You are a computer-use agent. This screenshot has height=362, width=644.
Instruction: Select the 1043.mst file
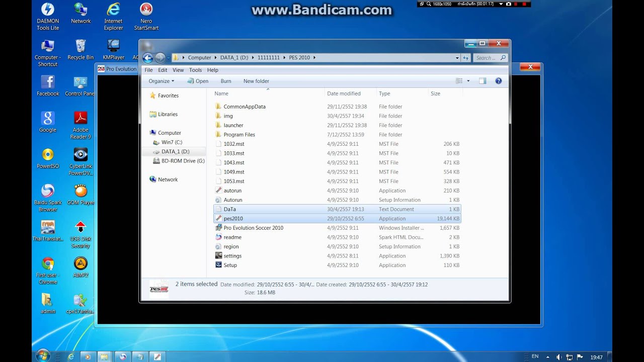coord(337,162)
